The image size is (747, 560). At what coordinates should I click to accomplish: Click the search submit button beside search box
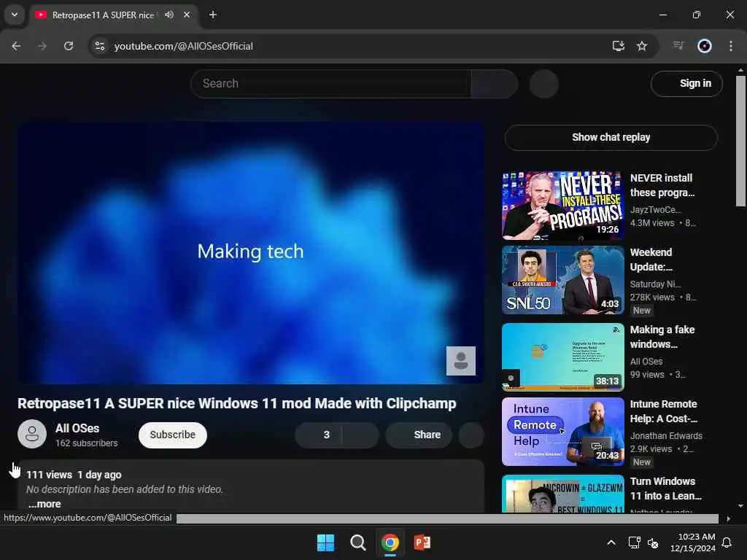[495, 84]
